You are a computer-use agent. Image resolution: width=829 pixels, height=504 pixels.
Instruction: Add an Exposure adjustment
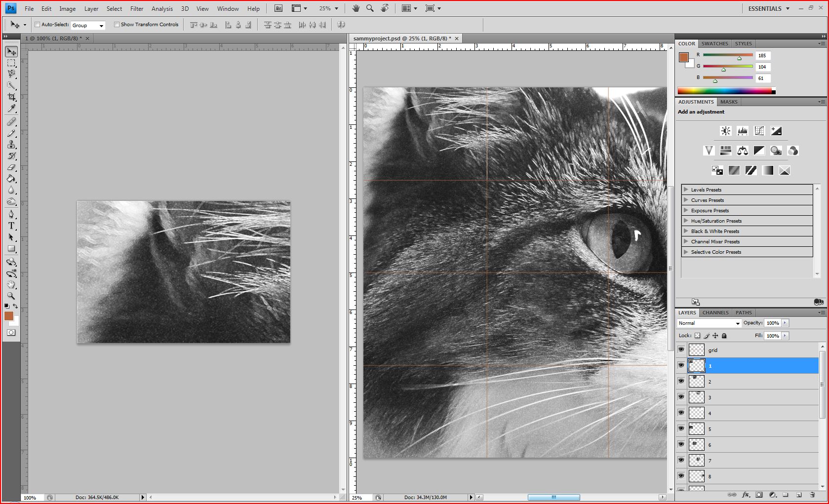776,131
